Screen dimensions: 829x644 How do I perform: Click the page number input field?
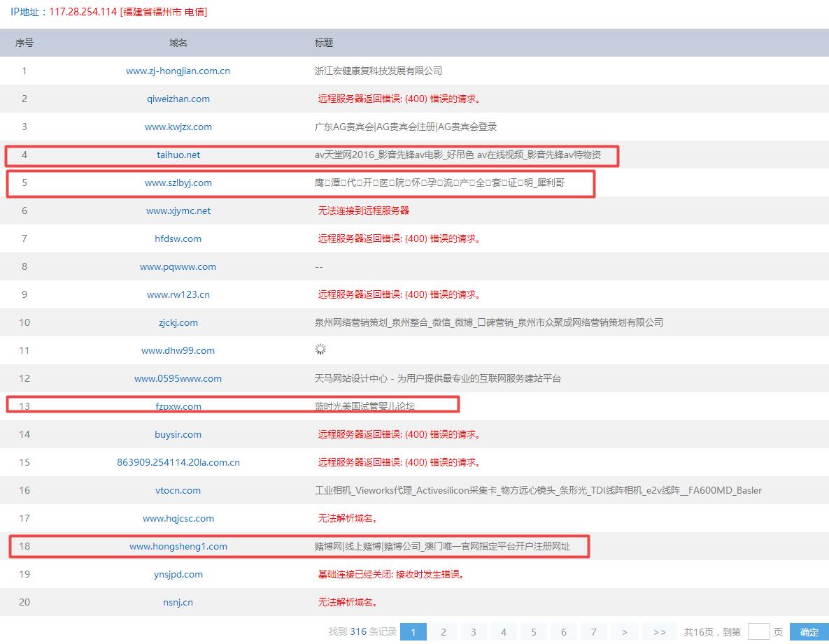[x=758, y=632]
